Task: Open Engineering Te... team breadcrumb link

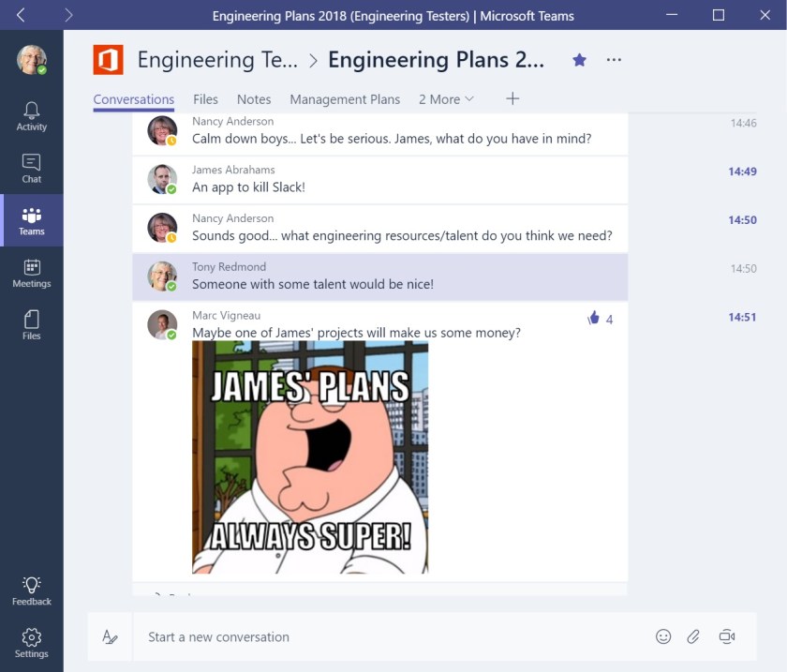Action: tap(217, 60)
